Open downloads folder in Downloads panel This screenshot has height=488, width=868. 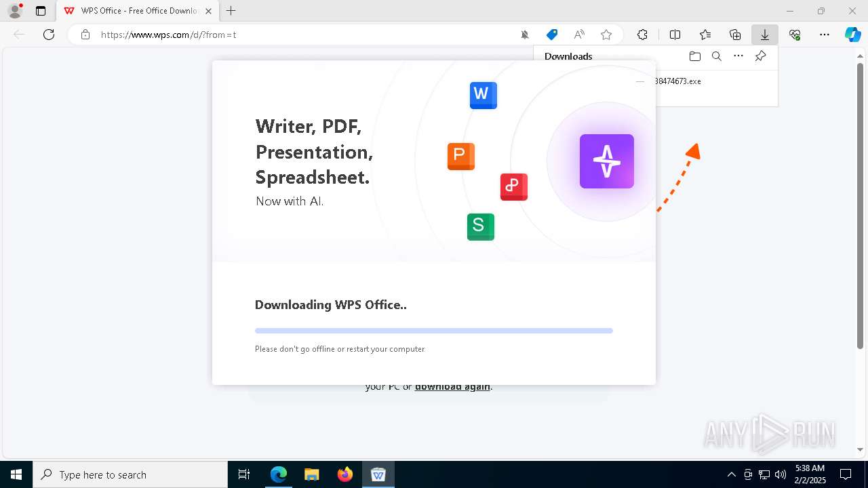pos(695,56)
